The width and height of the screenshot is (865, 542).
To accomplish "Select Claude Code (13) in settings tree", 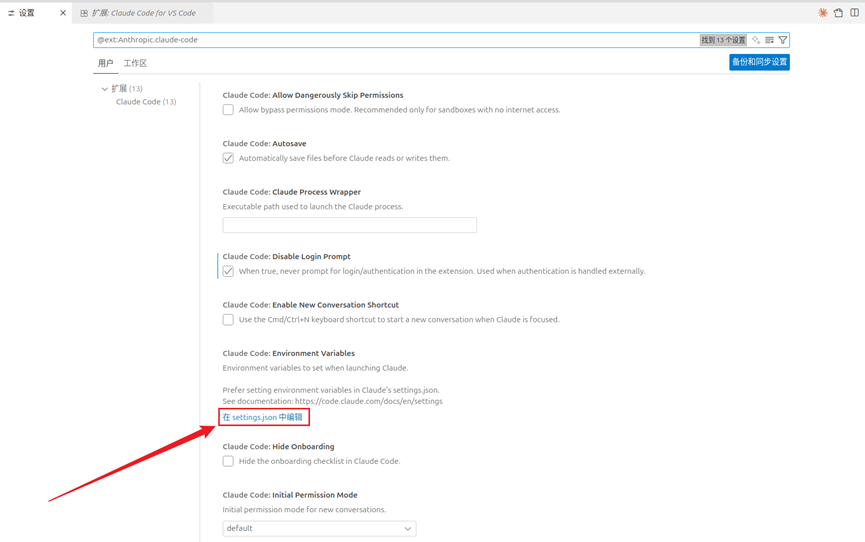I will point(146,102).
